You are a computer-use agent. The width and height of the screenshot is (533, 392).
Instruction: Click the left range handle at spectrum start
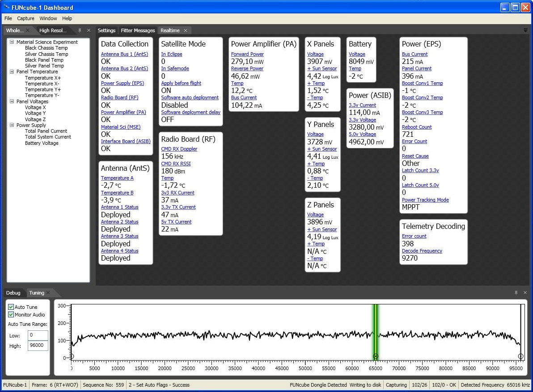pyautogui.click(x=72, y=356)
